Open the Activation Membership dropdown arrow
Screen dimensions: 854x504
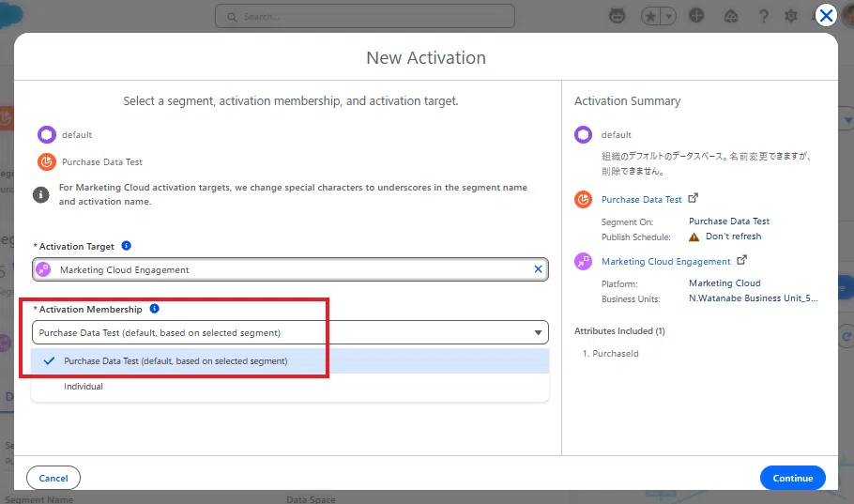538,332
